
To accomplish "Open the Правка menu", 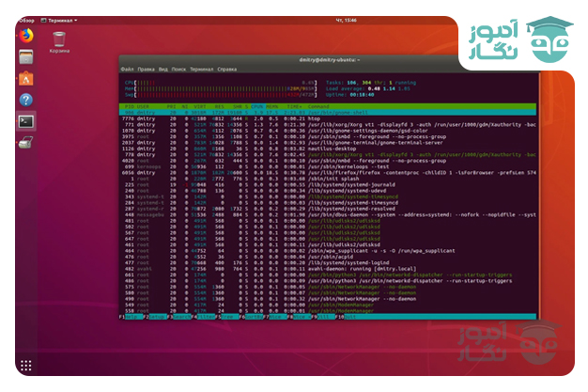I will point(147,70).
